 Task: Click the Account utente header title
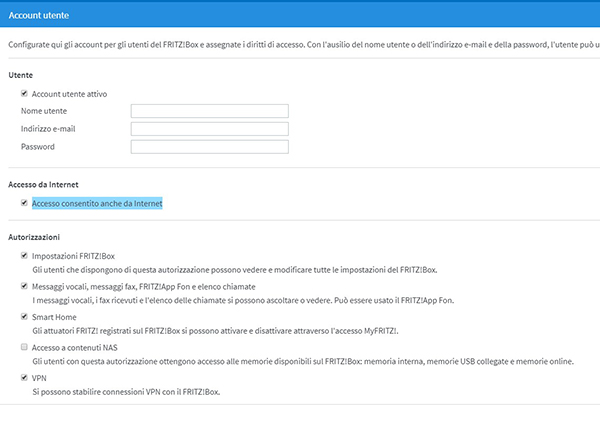click(x=39, y=15)
